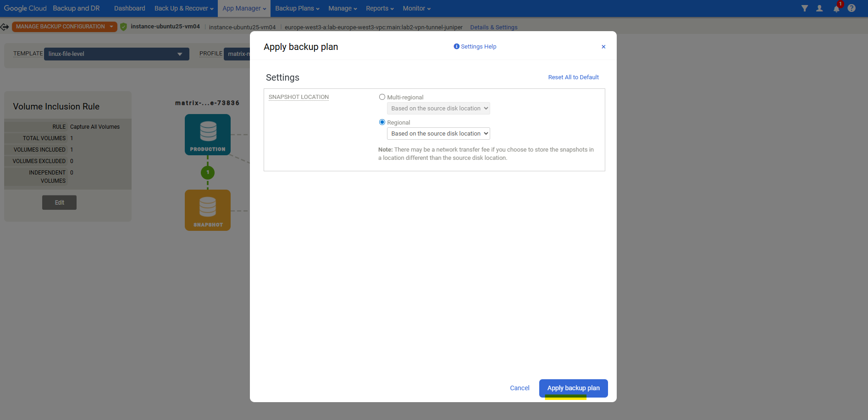
Task: Select the Multi-regional radio button
Action: [x=382, y=97]
